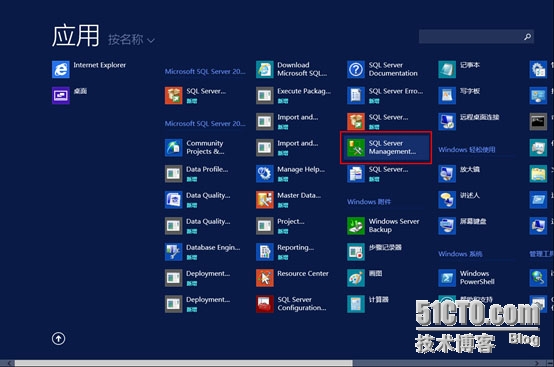Launch 屏幕键盘 on-screen keyboard
This screenshot has height=367, width=554.
click(x=462, y=226)
